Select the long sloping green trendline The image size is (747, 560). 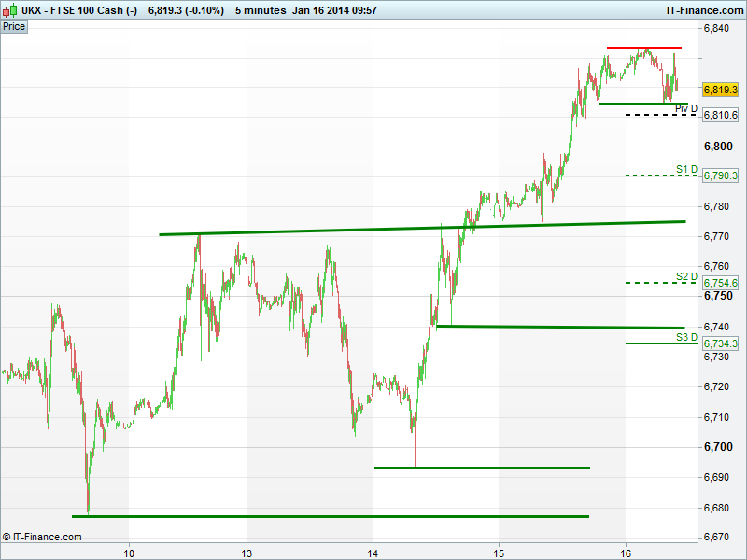(x=422, y=228)
